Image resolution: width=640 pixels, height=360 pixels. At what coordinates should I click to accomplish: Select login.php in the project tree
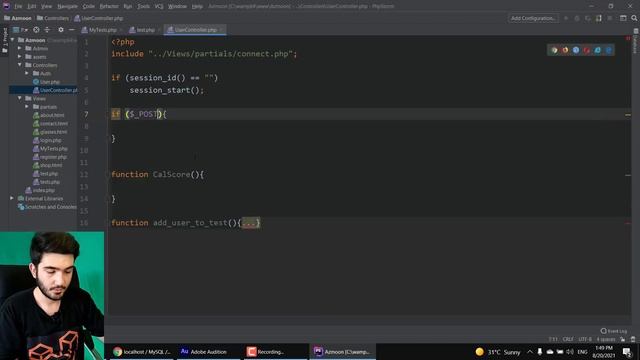47,140
